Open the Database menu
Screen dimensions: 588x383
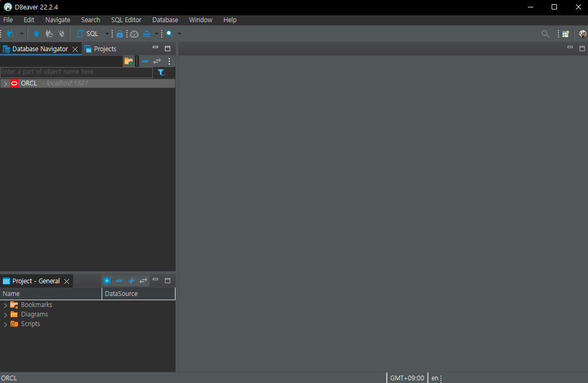(x=165, y=20)
